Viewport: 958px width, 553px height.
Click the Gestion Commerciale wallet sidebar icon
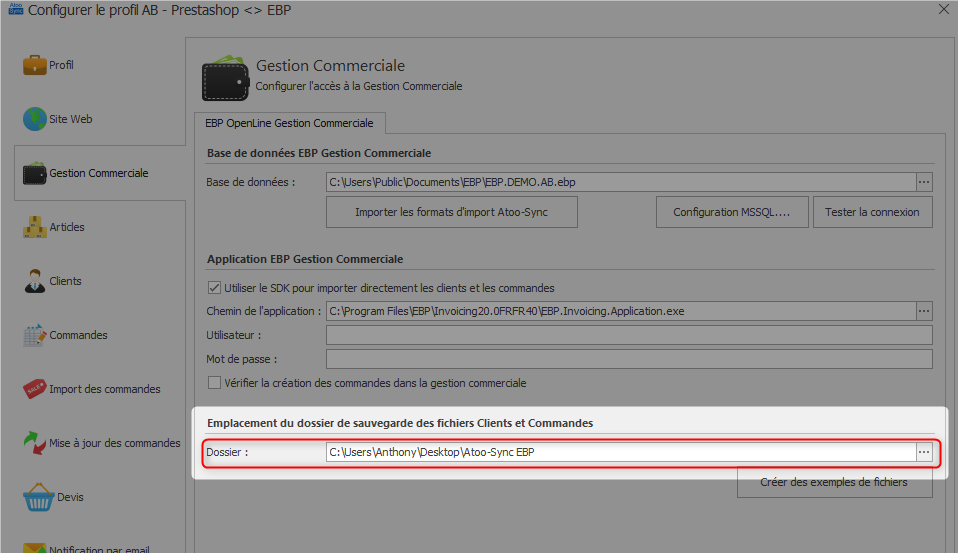(x=35, y=174)
